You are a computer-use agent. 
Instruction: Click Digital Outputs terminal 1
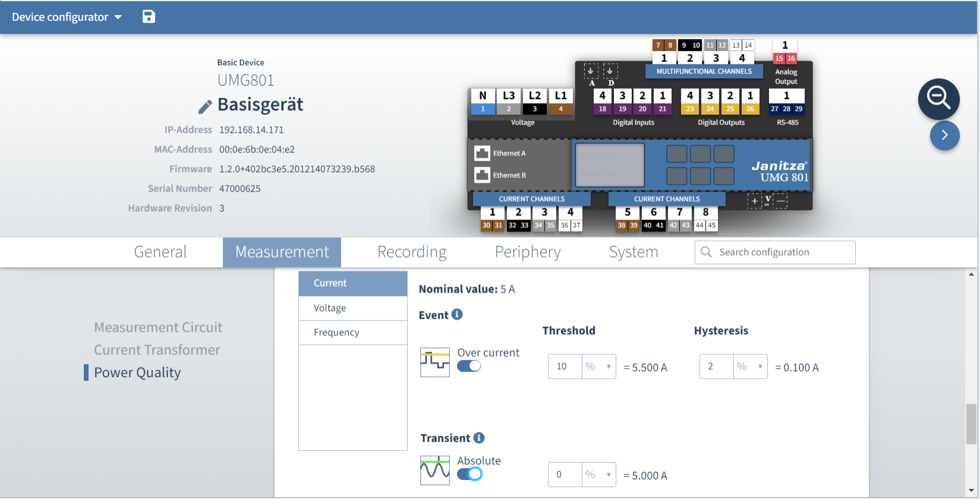pyautogui.click(x=750, y=102)
